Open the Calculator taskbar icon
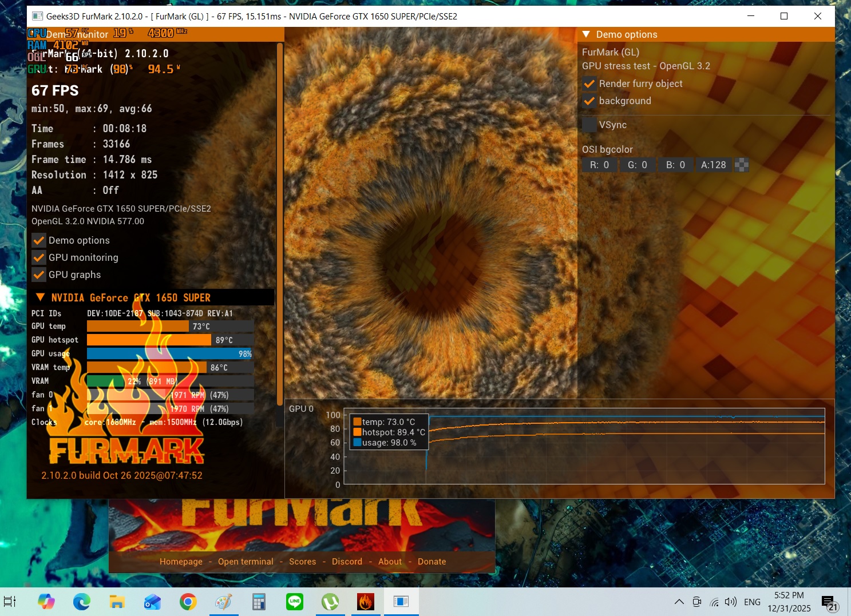Viewport: 851px width, 616px height. tap(259, 602)
